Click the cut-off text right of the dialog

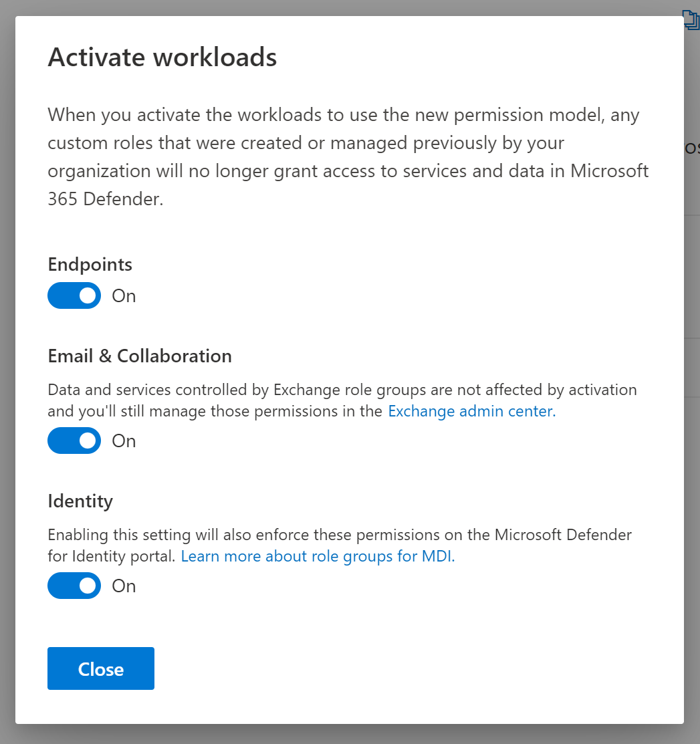click(x=693, y=148)
